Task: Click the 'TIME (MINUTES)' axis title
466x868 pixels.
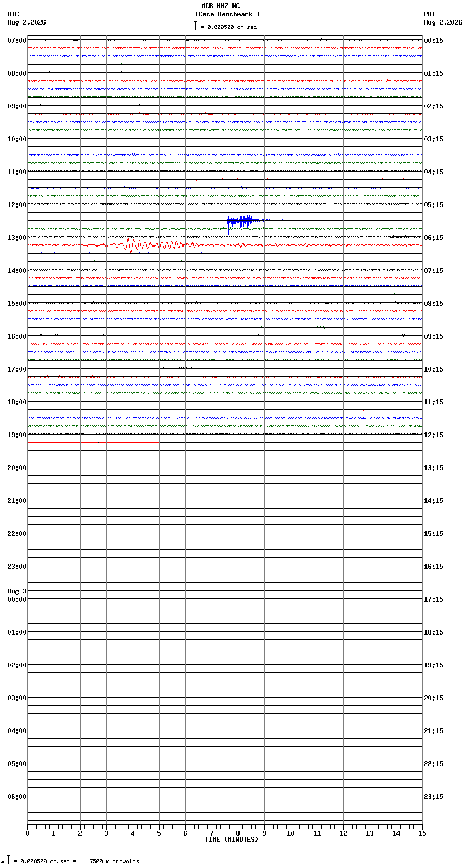Action: tap(231, 840)
